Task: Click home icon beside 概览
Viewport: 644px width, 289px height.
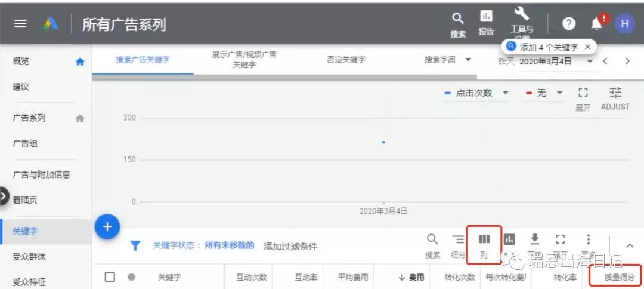Action: tap(80, 62)
